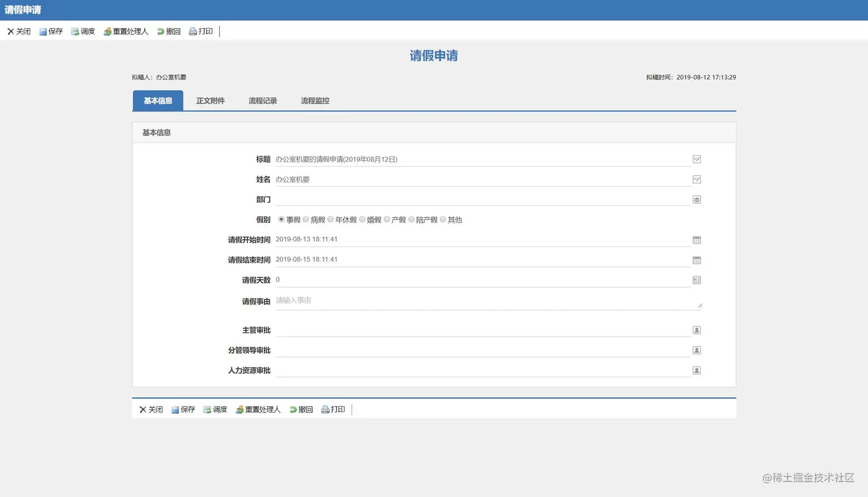Select the 事假 radio button
The image size is (868, 497).
[x=281, y=219]
